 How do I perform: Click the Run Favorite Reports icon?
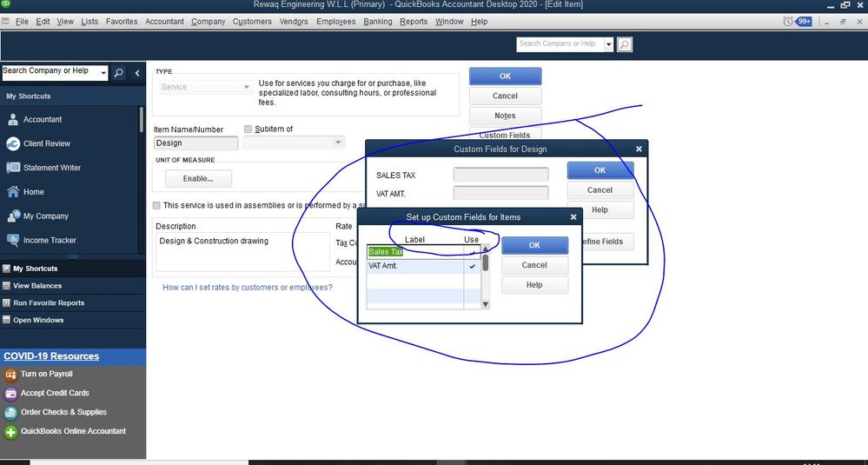(x=7, y=302)
